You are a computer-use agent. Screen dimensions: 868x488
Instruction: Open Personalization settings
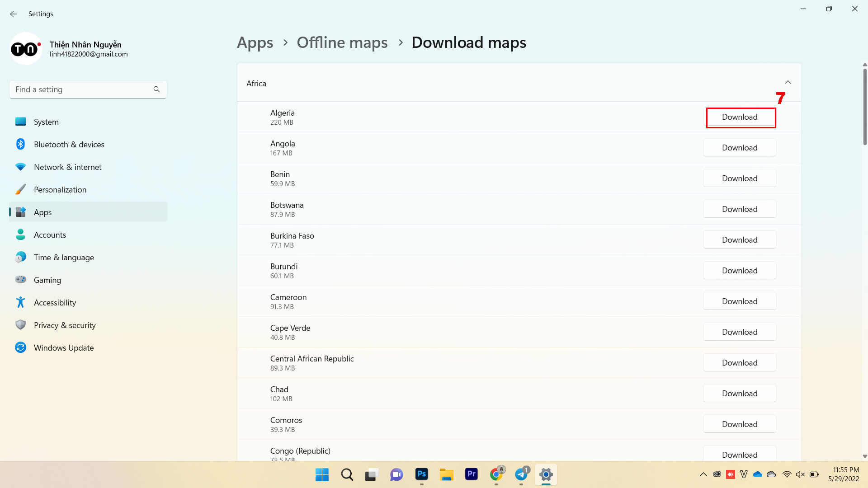(x=60, y=189)
